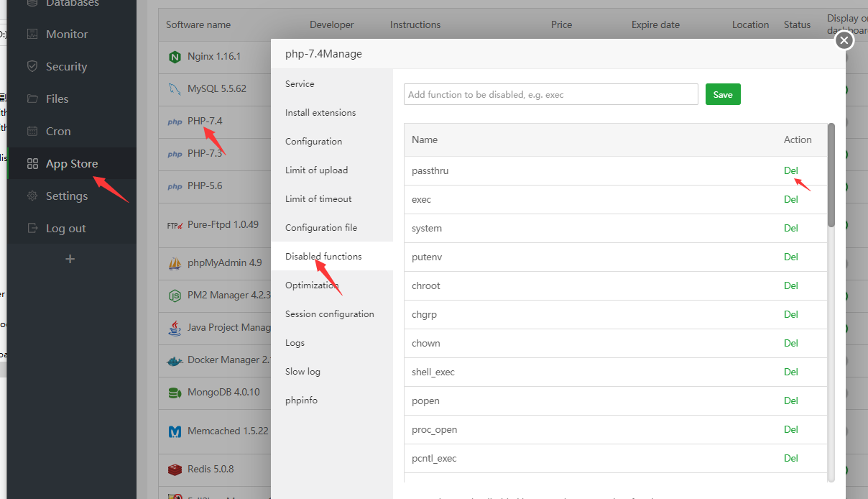Open PHP-5.6 in the software list
Viewport: 868px width, 499px height.
tap(205, 186)
